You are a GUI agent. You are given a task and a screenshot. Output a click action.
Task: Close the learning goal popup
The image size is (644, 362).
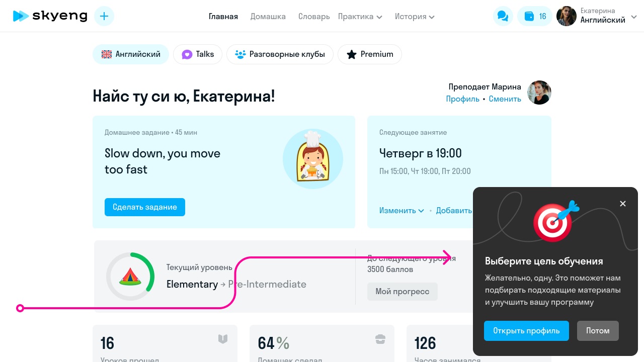pyautogui.click(x=623, y=204)
